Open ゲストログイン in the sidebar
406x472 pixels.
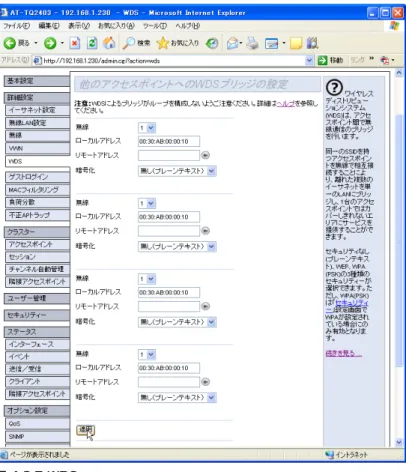[37, 177]
